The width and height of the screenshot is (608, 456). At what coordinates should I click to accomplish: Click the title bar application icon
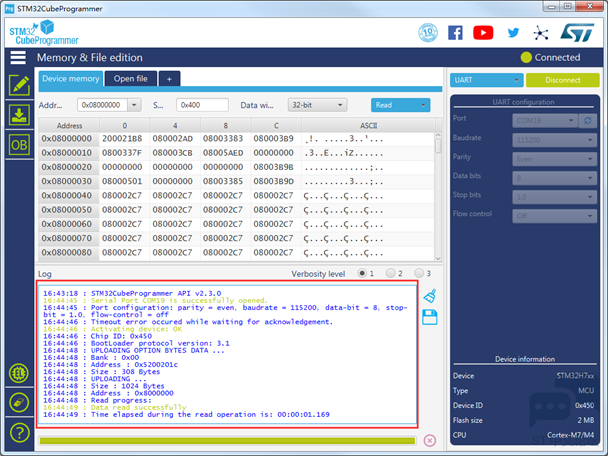click(9, 9)
